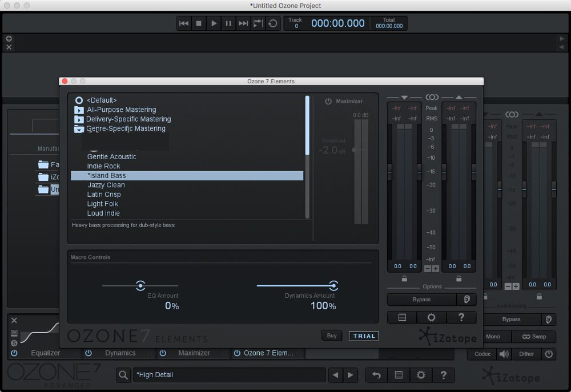Click the TRIAL button

(x=364, y=336)
